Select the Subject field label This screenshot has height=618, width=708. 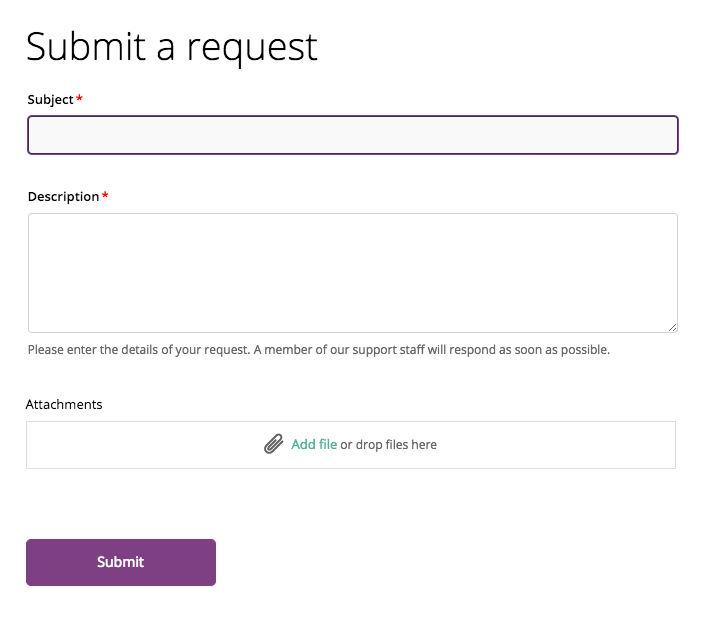(x=50, y=100)
